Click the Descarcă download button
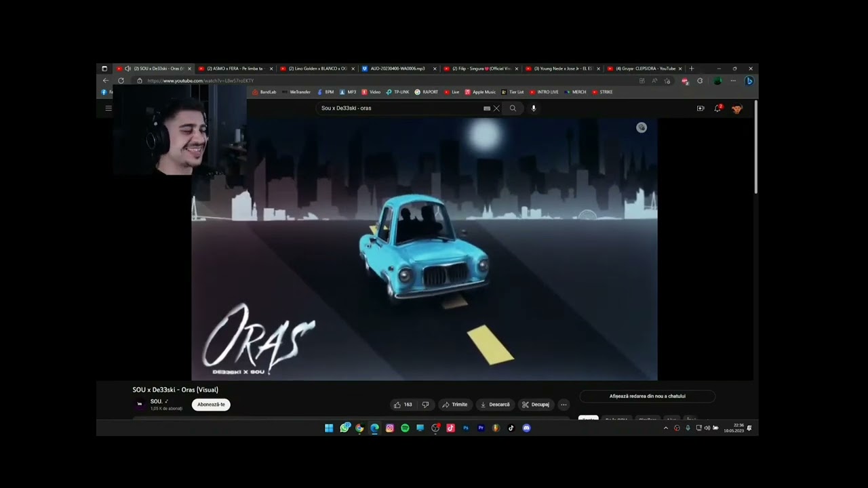The width and height of the screenshot is (868, 488). (x=495, y=405)
